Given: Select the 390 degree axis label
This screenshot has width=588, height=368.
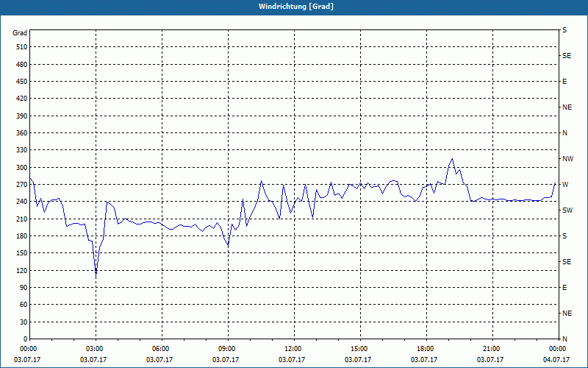Looking at the screenshot, I should coord(22,116).
